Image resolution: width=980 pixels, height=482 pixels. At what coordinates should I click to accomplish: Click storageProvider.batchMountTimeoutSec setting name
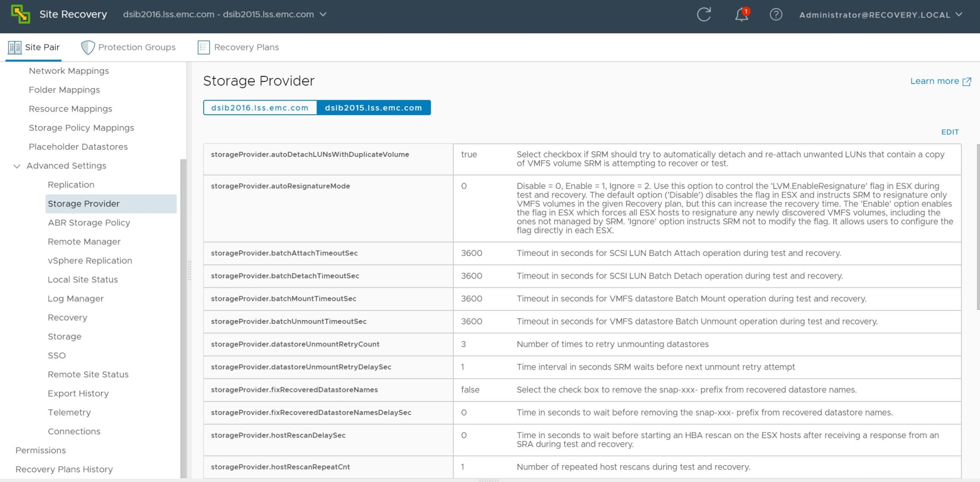click(x=283, y=299)
